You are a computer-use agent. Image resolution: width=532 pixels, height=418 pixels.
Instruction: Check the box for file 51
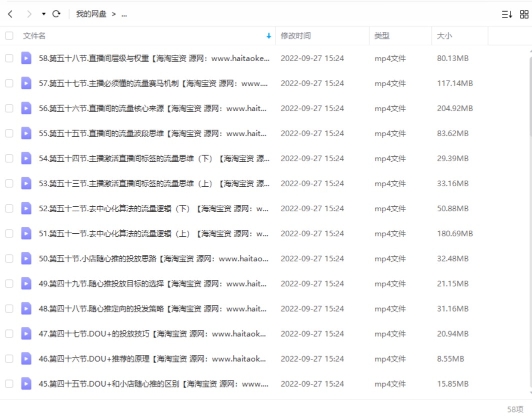(9, 234)
